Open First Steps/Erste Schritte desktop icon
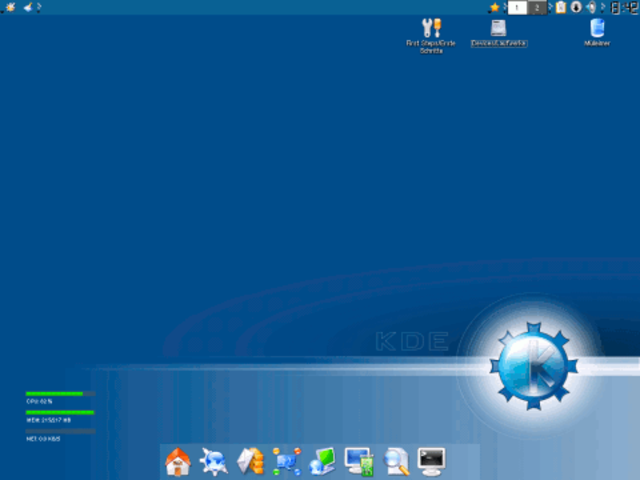Image resolution: width=640 pixels, height=480 pixels. click(x=431, y=36)
